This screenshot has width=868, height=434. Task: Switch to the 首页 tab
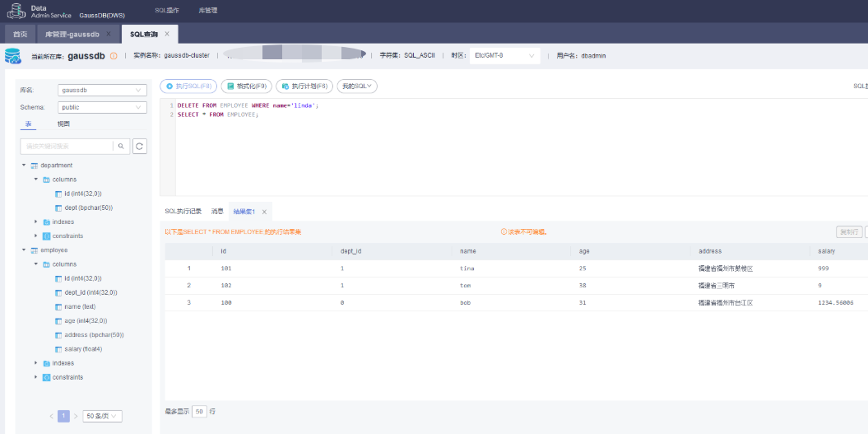[x=21, y=35]
